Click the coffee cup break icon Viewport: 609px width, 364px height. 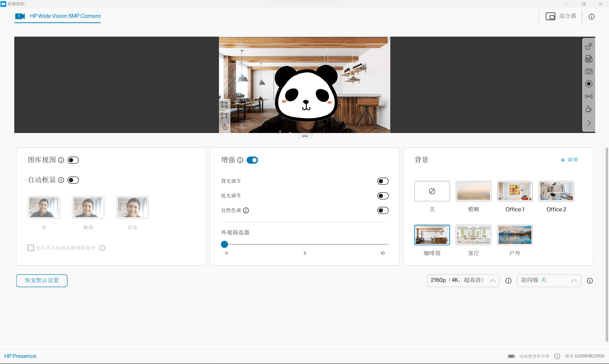tap(589, 109)
